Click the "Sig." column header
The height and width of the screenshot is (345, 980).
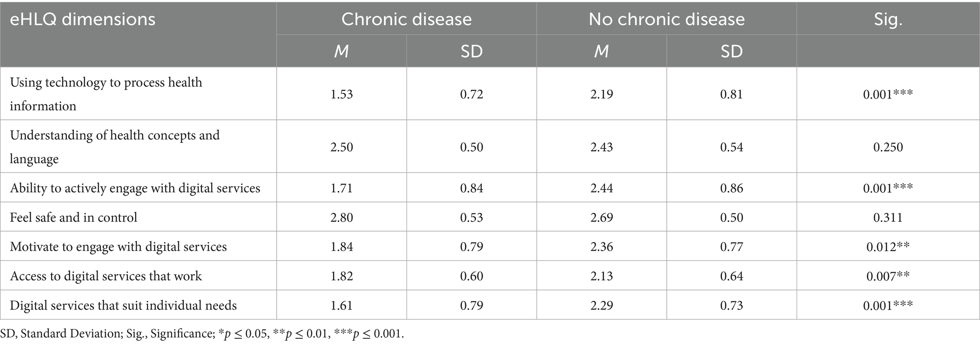click(x=888, y=19)
